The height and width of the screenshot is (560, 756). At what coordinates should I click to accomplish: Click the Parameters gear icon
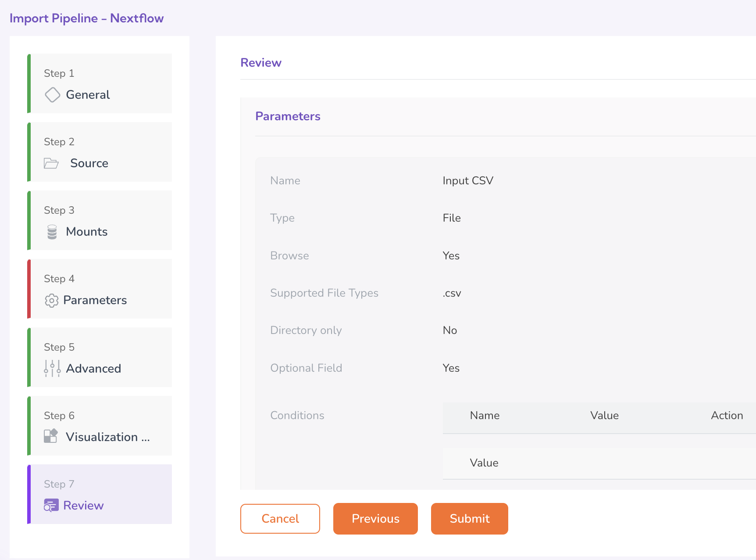pos(51,300)
